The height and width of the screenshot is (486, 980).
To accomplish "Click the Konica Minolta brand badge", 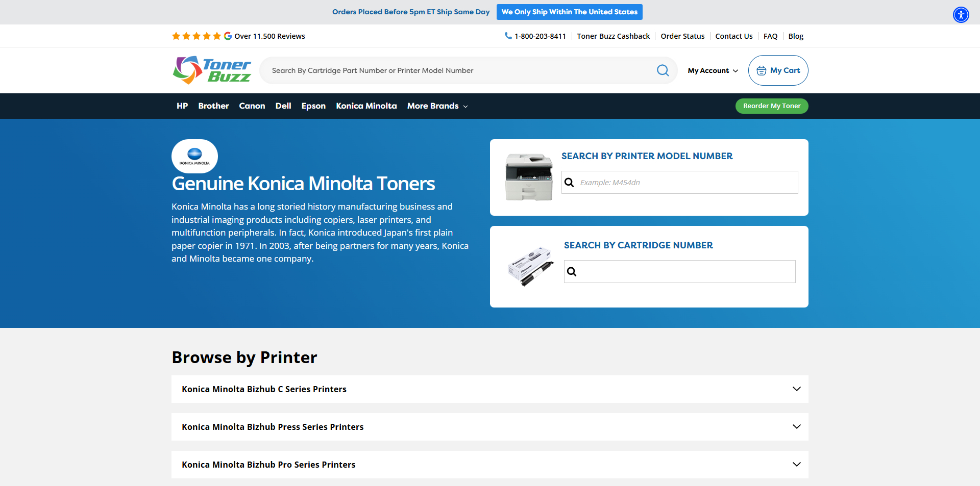I will click(x=194, y=156).
